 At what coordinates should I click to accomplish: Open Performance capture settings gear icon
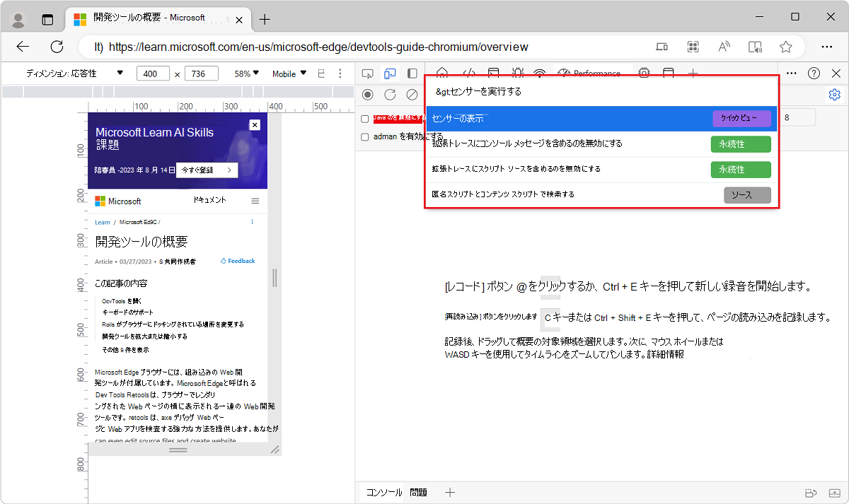[834, 95]
